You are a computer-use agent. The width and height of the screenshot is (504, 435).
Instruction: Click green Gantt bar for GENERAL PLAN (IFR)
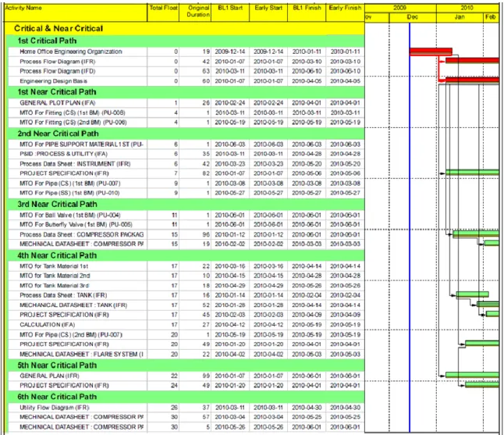tap(472, 375)
